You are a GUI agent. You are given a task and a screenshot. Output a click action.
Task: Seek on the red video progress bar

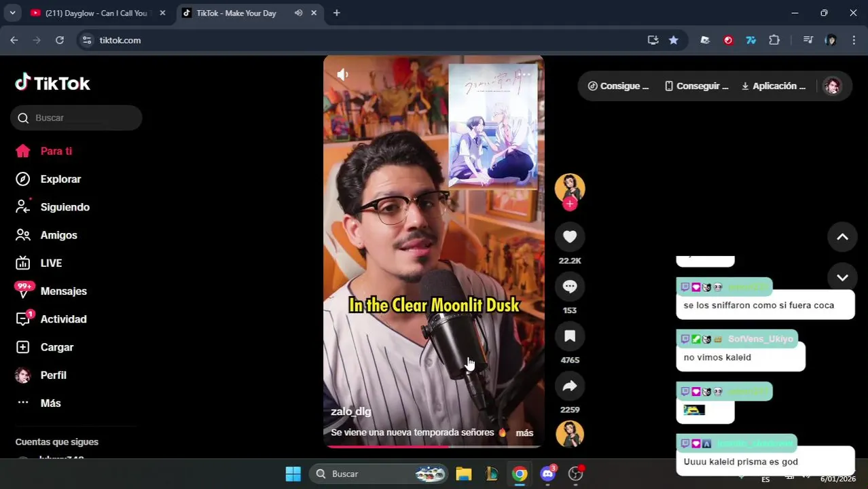(433, 446)
